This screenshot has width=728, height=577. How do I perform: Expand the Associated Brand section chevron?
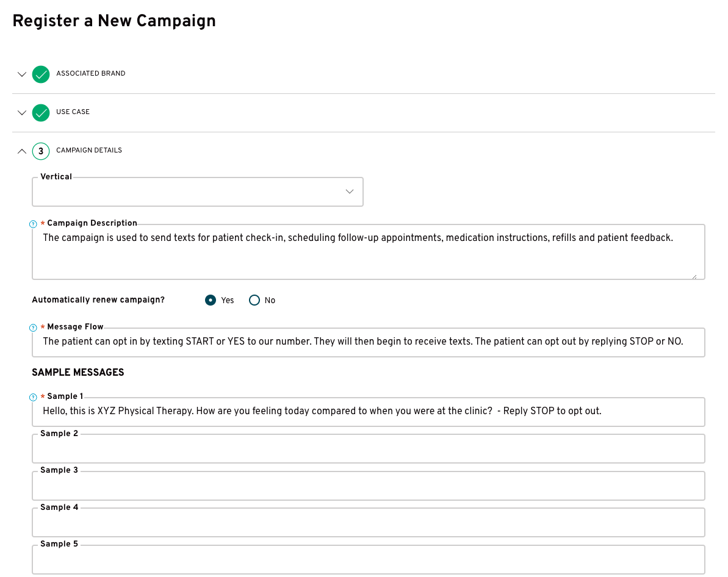tap(22, 74)
